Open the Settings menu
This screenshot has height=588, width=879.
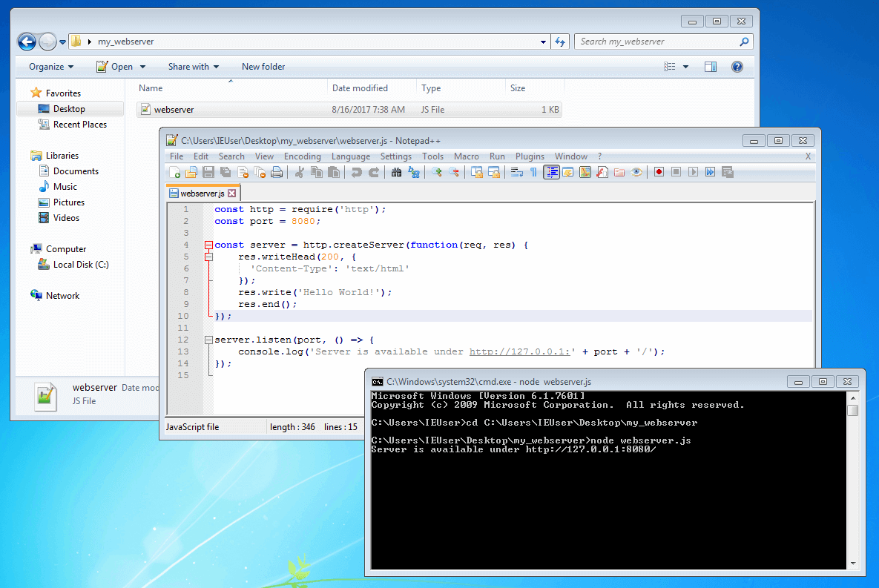point(396,156)
